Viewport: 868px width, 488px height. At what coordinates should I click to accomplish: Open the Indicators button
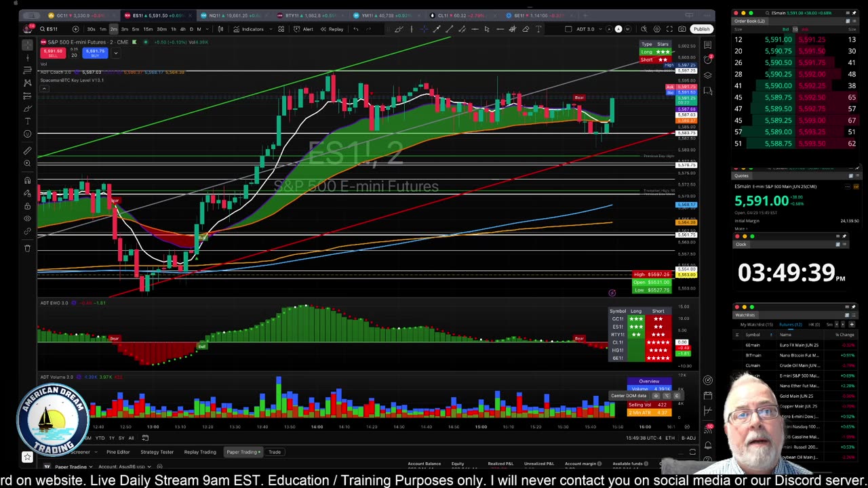[x=248, y=29]
